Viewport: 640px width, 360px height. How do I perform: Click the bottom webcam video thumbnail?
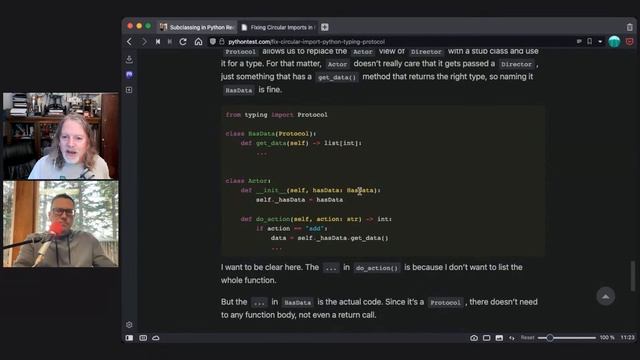(61, 224)
